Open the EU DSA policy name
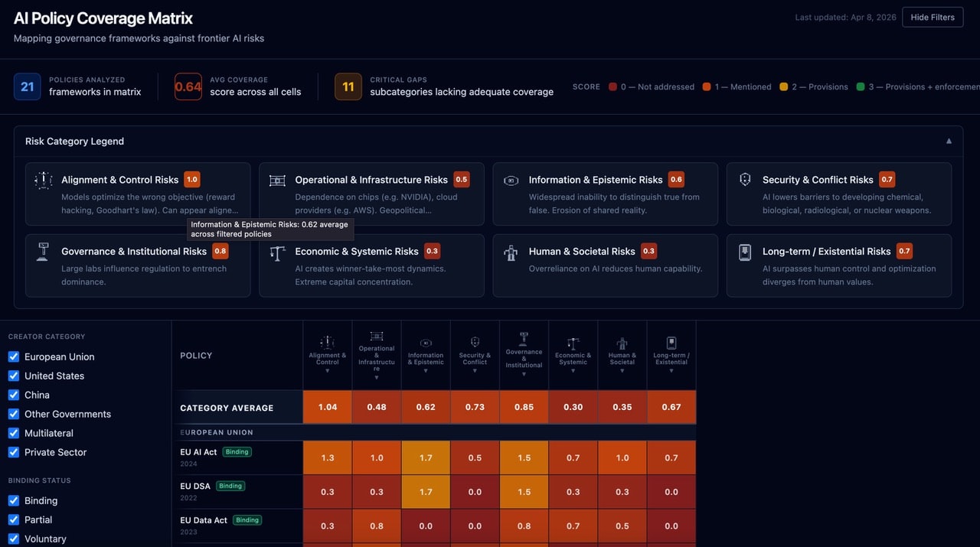980x547 pixels. (194, 486)
